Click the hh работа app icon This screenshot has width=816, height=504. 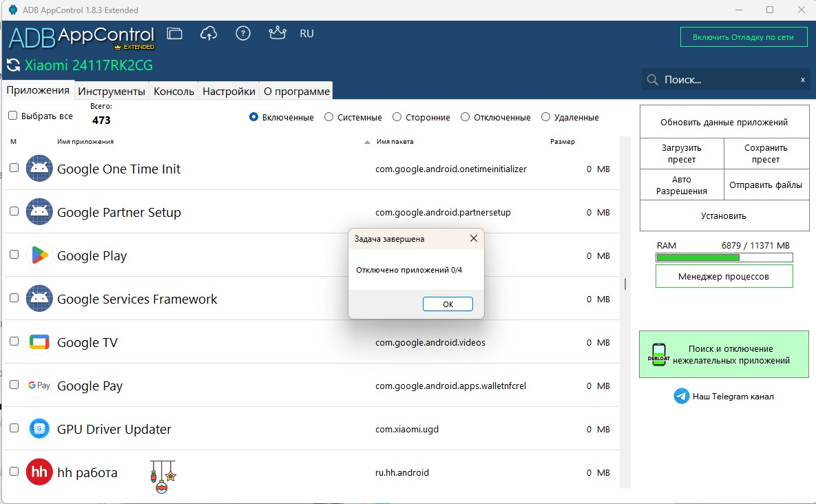(39, 472)
